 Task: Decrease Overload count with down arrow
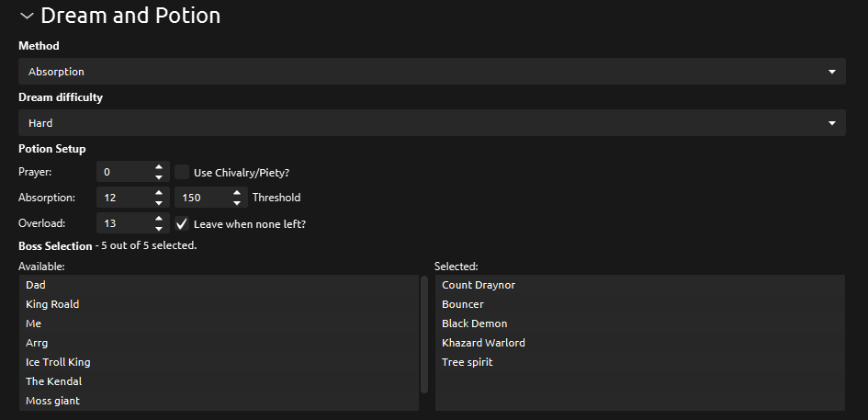[x=159, y=228]
